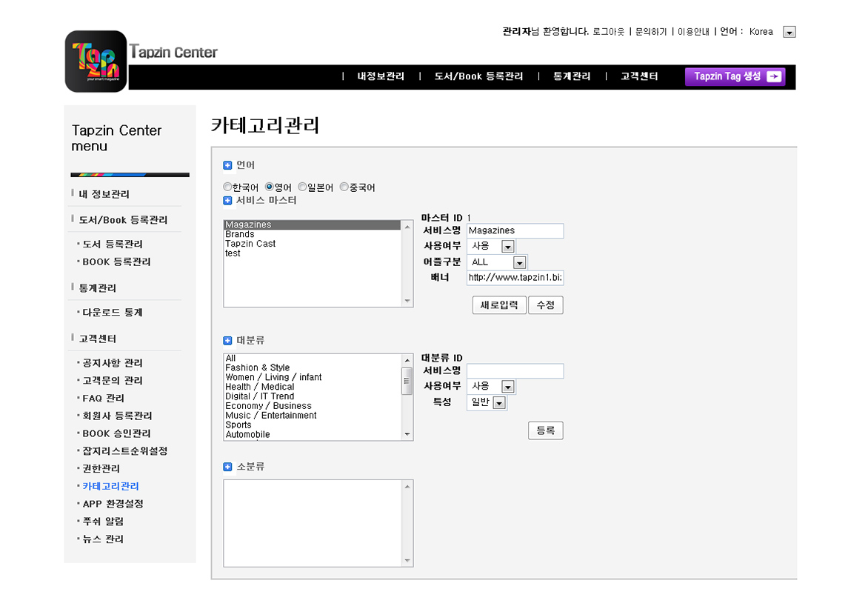Open 다운로드 통계 in the sidebar
The image size is (868, 589).
113,313
